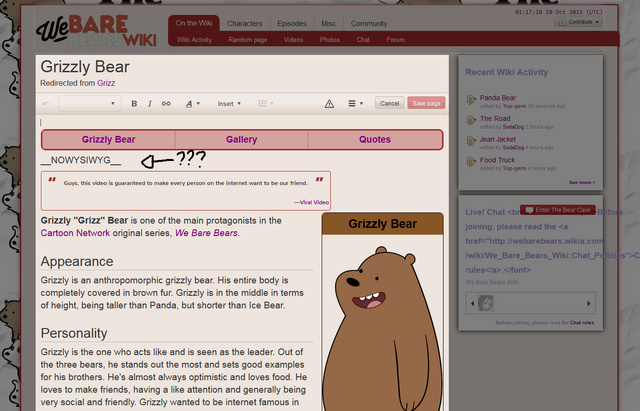The height and width of the screenshot is (411, 640).
Task: Click the Appearance section heading
Action: click(77, 262)
